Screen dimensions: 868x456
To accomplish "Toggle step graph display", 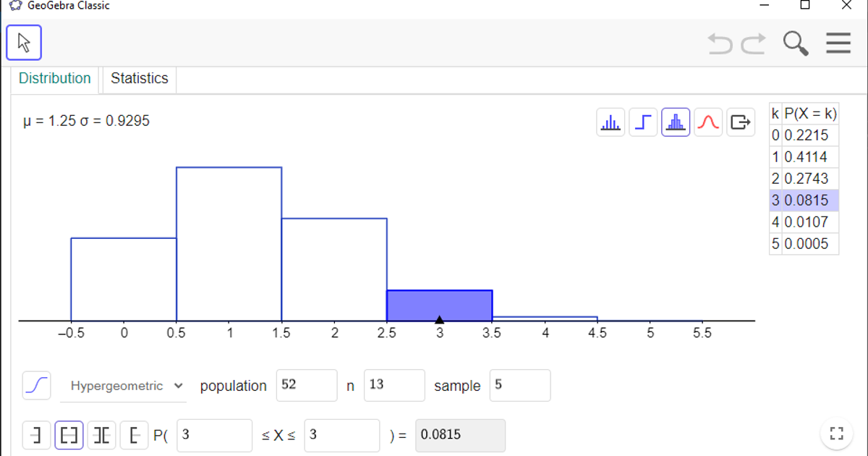I will (643, 122).
